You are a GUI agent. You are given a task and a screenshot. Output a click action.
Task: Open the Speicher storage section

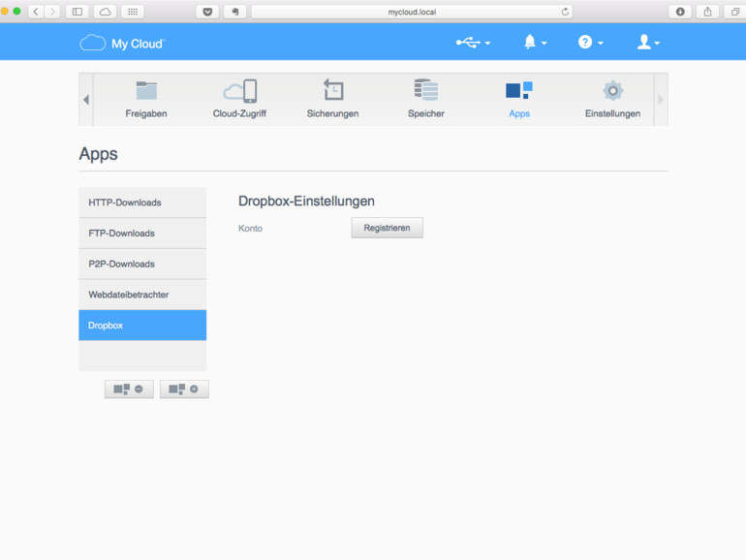pos(426,100)
